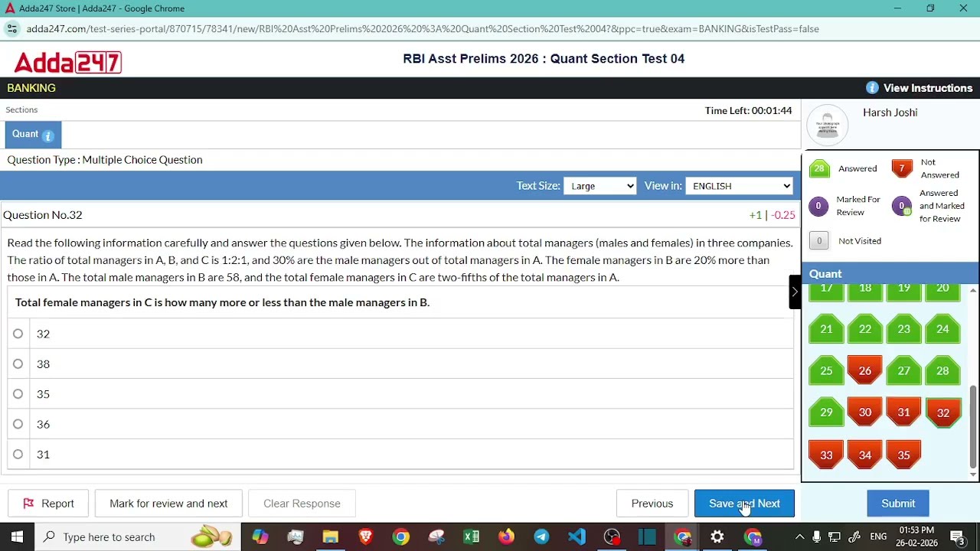Click the Not Visited count badge
This screenshot has width=980, height=551.
click(x=818, y=241)
